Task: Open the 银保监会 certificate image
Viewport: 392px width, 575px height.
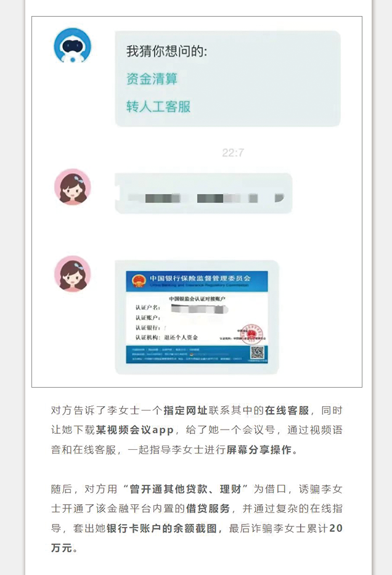Action: 197,317
